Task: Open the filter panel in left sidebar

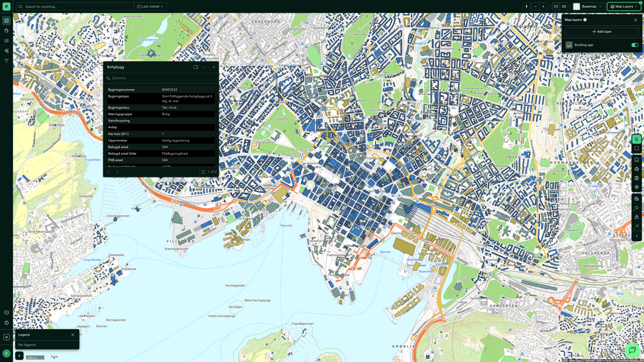Action: (x=7, y=61)
